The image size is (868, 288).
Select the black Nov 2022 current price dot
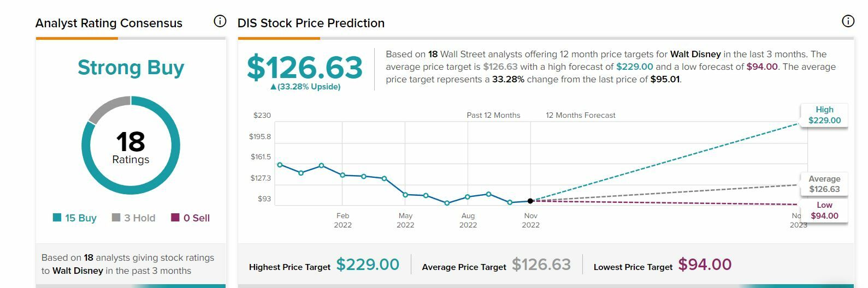pos(530,201)
